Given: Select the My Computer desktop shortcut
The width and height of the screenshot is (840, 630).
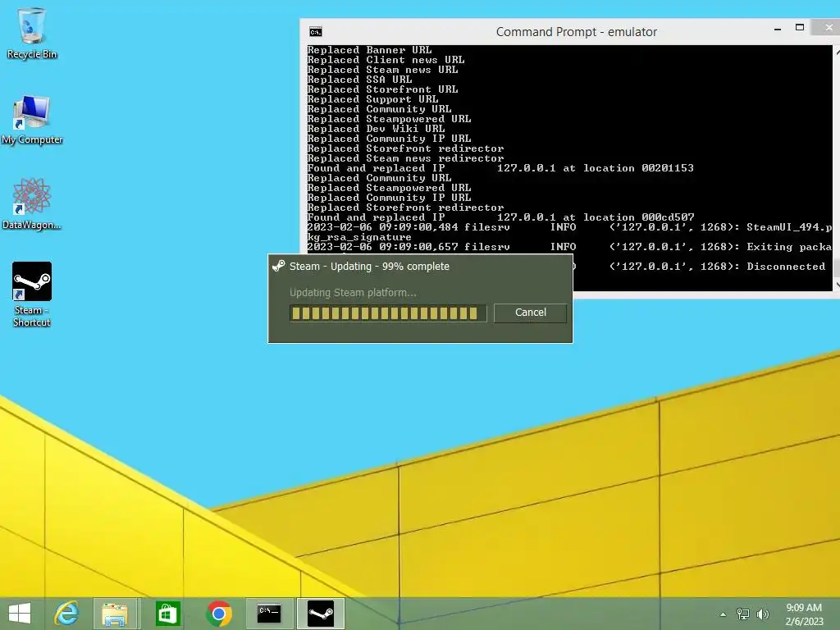Looking at the screenshot, I should click(32, 120).
